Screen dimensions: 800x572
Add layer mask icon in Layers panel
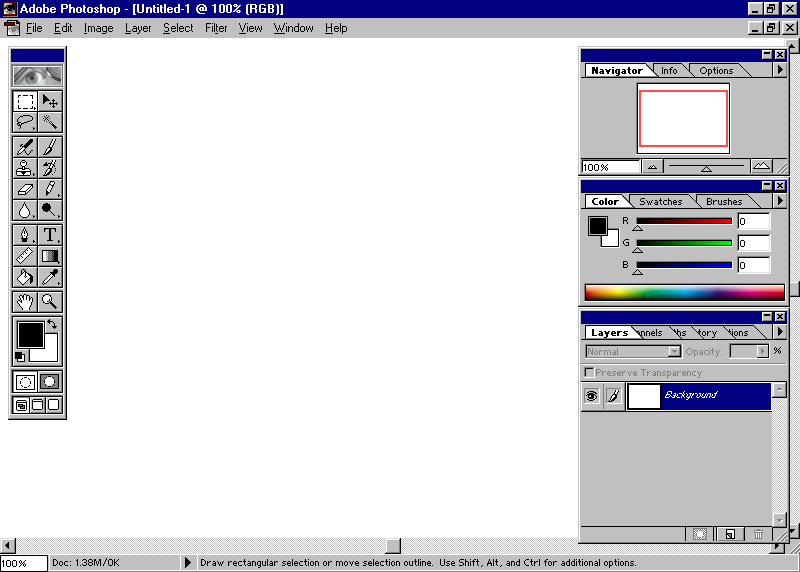[x=700, y=534]
